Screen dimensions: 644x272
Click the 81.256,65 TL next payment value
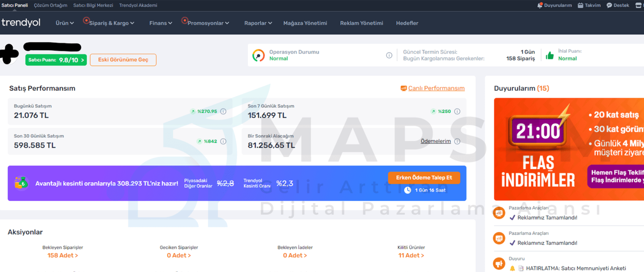[x=271, y=145]
